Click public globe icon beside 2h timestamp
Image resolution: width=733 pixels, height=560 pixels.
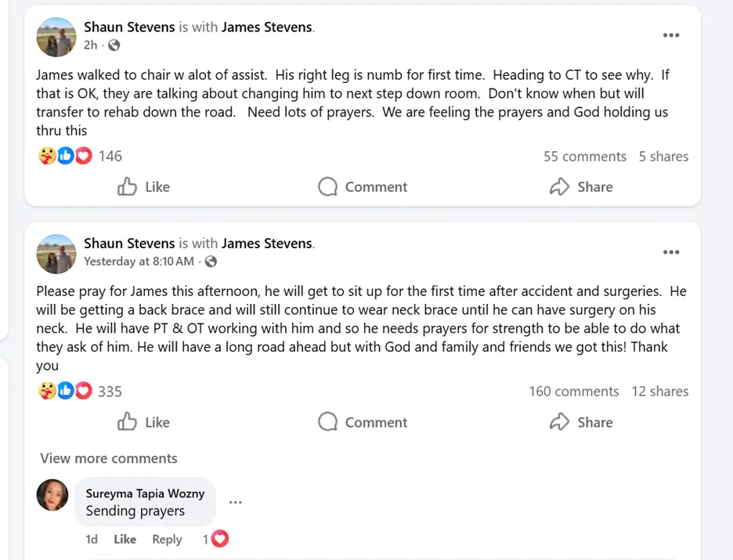(x=114, y=45)
